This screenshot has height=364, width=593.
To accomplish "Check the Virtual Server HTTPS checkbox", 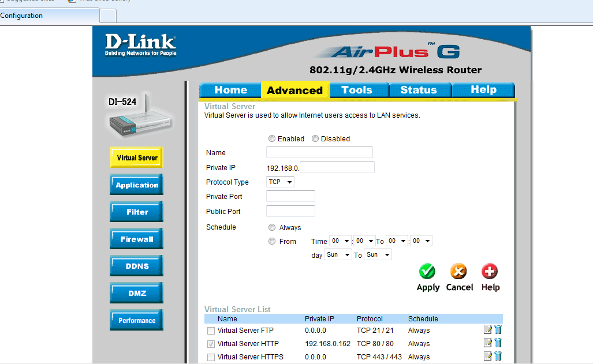I will (211, 357).
